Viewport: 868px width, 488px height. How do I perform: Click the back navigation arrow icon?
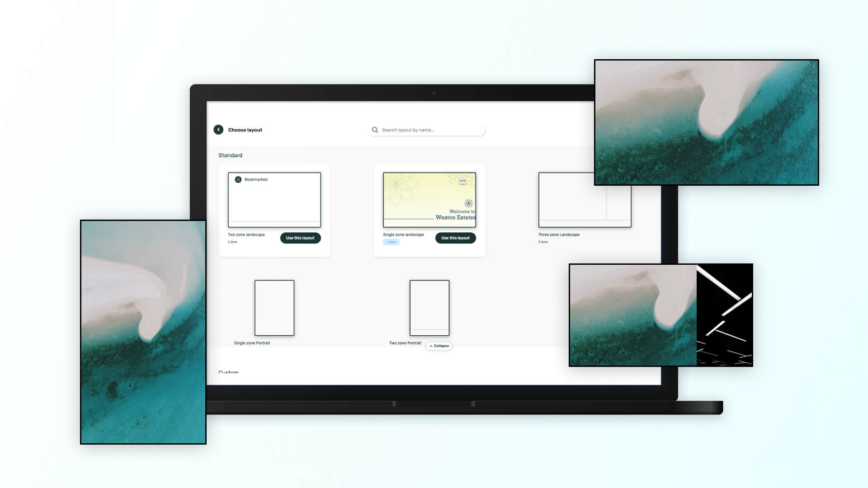[219, 129]
